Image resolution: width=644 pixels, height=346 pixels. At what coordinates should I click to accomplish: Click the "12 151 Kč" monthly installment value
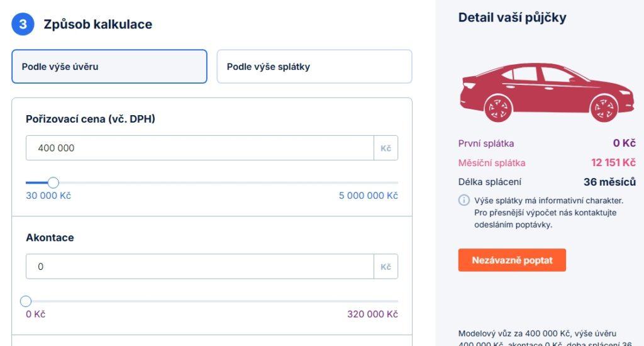click(x=613, y=163)
